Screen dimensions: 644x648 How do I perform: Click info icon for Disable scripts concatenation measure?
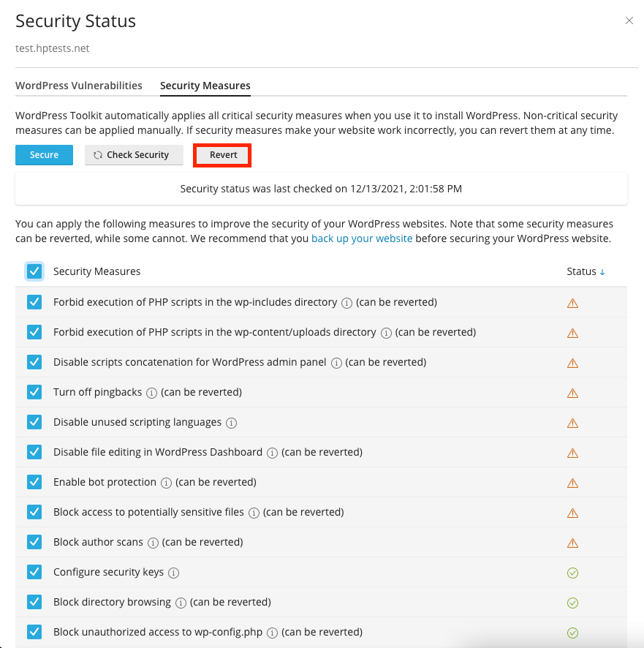pyautogui.click(x=335, y=362)
